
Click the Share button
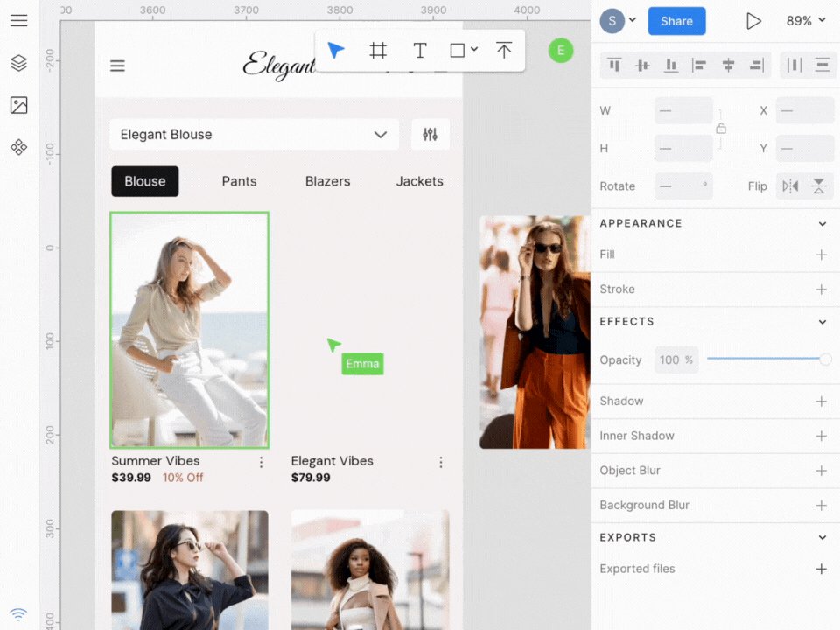click(x=676, y=21)
